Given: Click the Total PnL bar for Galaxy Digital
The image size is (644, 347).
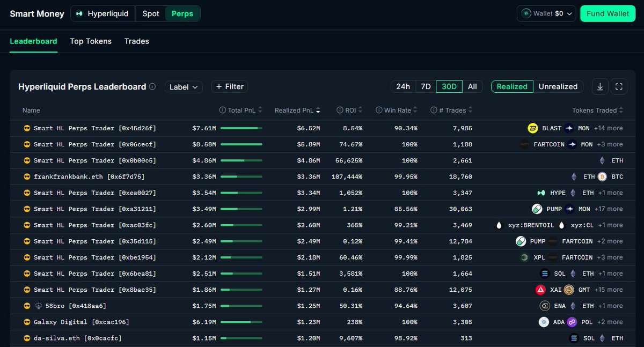Looking at the screenshot, I should [241, 322].
